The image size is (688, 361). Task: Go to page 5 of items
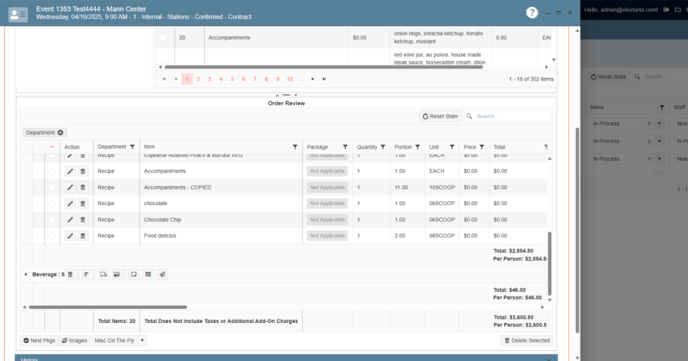pyautogui.click(x=232, y=79)
